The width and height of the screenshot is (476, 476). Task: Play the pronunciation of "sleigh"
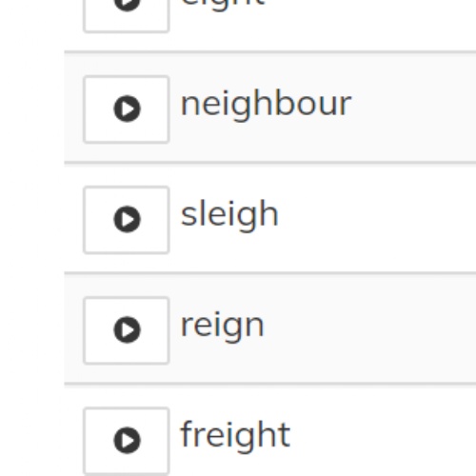[x=127, y=220]
